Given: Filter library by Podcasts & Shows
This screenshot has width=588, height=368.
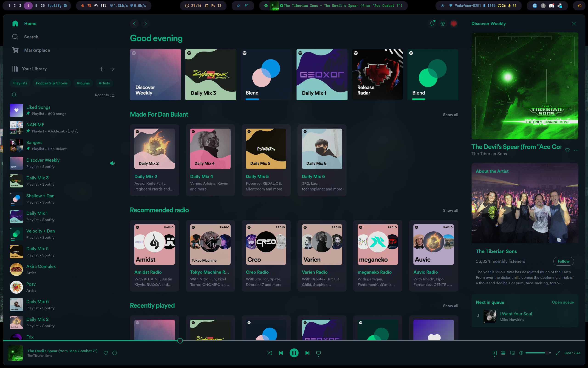Looking at the screenshot, I should [52, 83].
